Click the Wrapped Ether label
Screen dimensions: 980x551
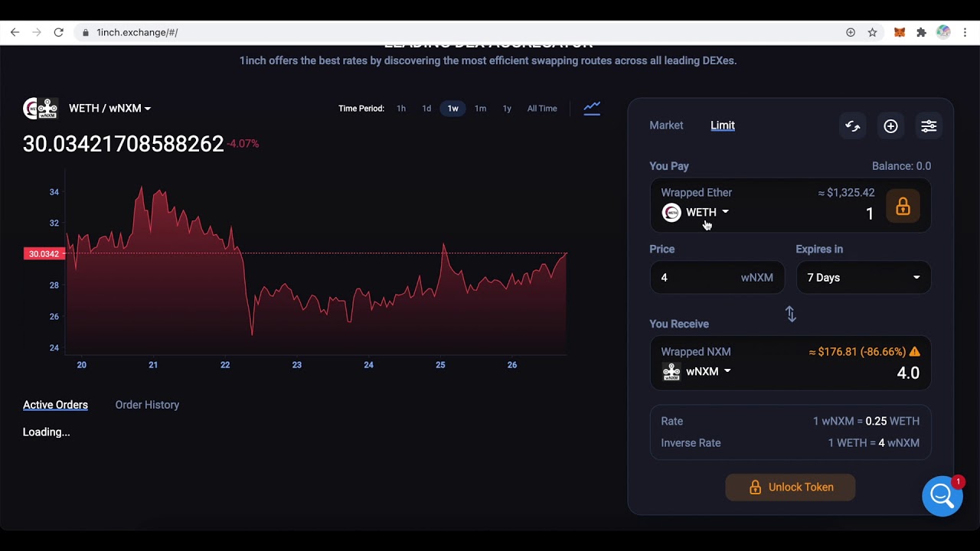pyautogui.click(x=697, y=193)
